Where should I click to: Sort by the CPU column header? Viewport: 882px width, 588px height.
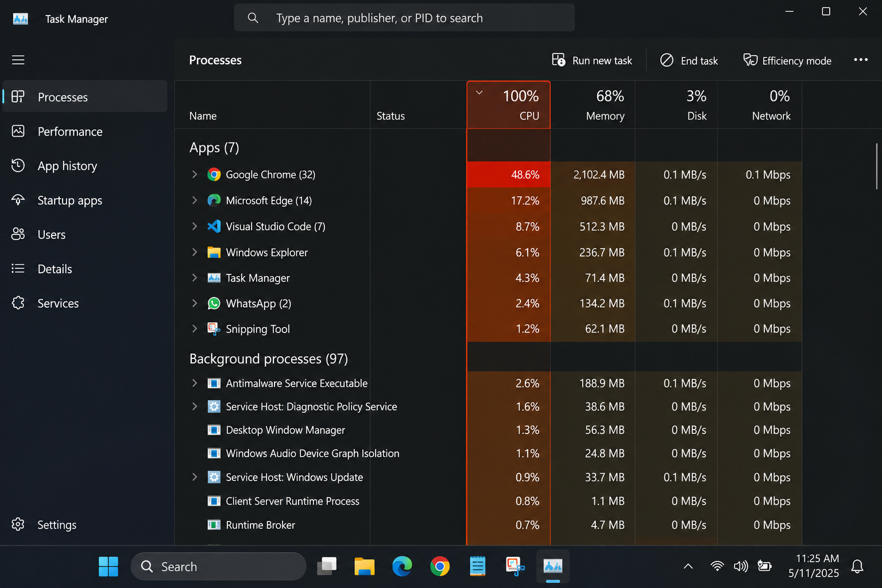click(509, 105)
